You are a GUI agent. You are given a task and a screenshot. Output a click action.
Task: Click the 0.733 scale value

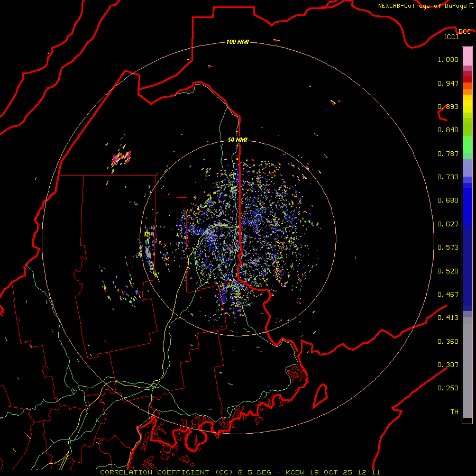pyautogui.click(x=448, y=177)
